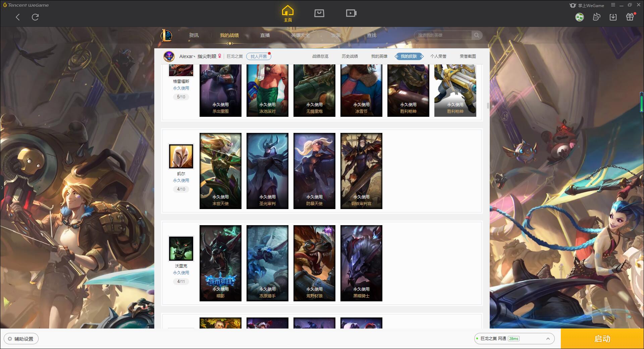Screen dimensions: 644x349
Task: Expand the left sidebar collapse arrow
Action: (x=2, y=187)
